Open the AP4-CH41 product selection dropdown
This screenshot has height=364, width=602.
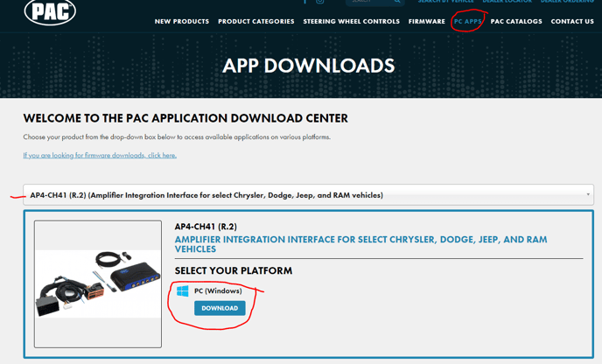308,194
